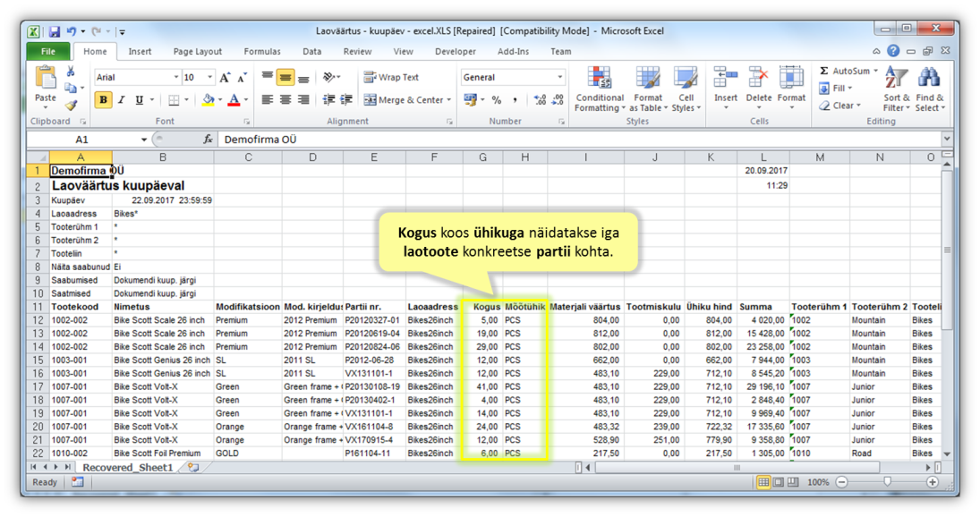Viewport: 980px width, 517px height.
Task: Open Cell Styles gallery
Action: point(686,89)
